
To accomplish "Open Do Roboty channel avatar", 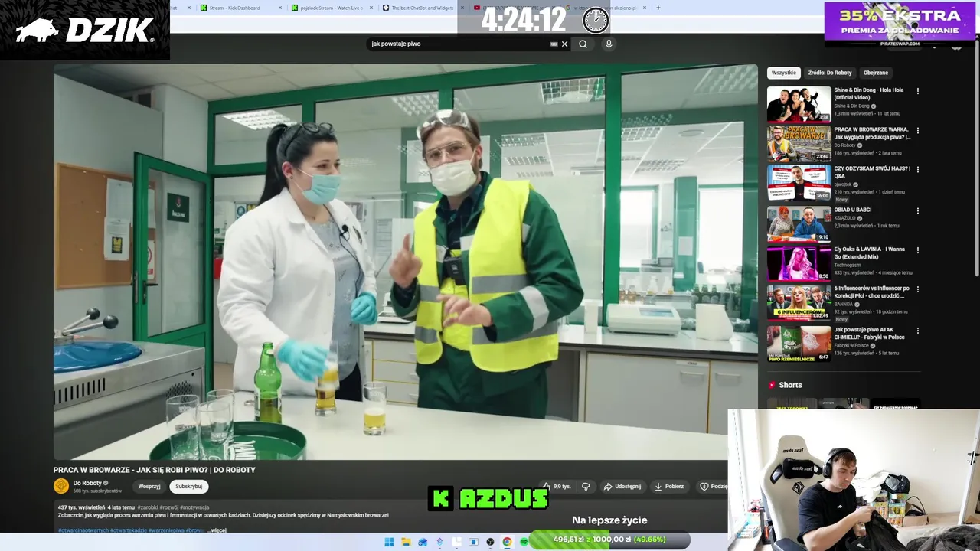I will coord(61,486).
